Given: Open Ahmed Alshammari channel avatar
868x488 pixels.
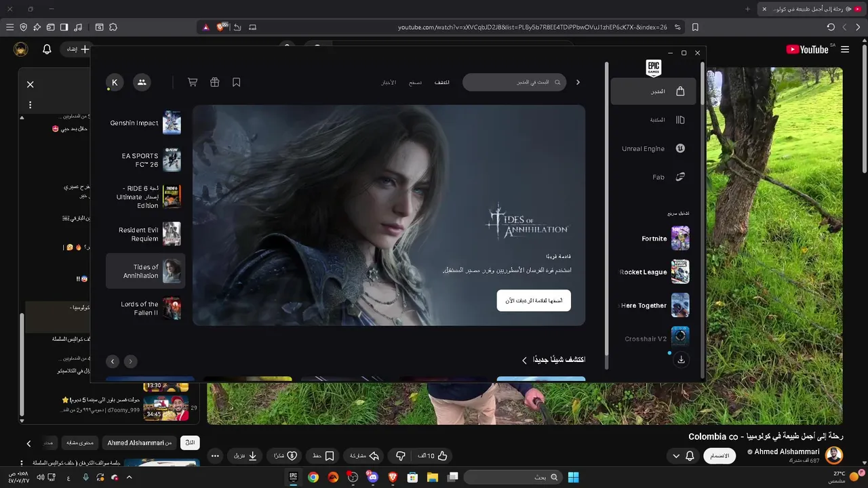Looking at the screenshot, I should click(x=834, y=455).
